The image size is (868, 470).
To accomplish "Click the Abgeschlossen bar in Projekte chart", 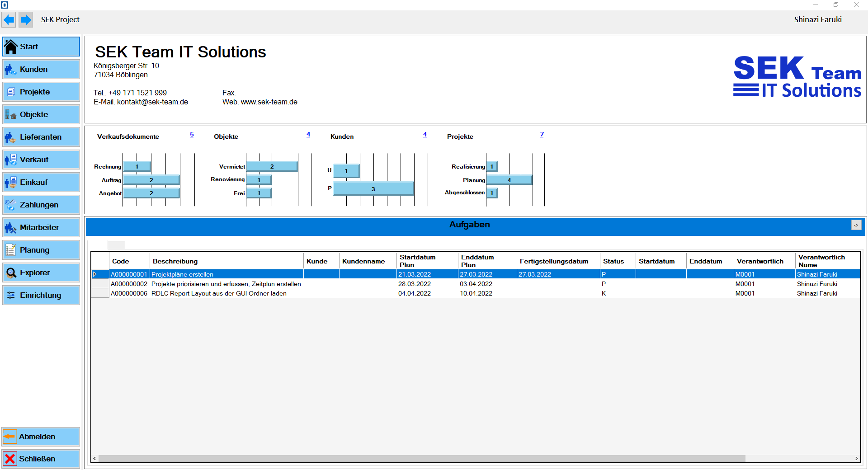I will [x=492, y=193].
